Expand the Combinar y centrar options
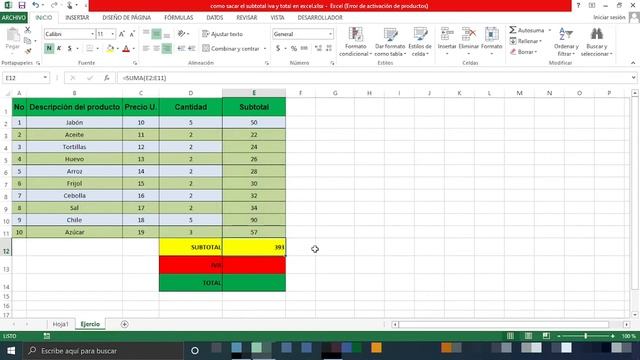640x360 pixels. coord(265,49)
